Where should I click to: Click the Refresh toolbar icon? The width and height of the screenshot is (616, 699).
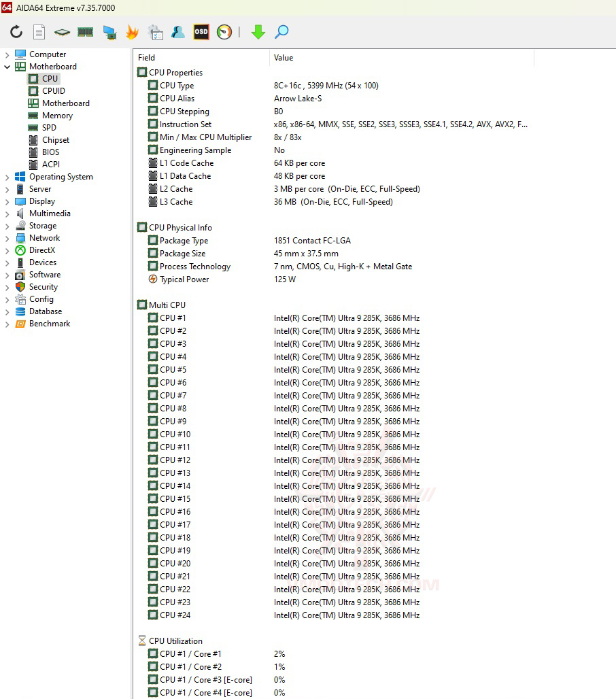(16, 32)
